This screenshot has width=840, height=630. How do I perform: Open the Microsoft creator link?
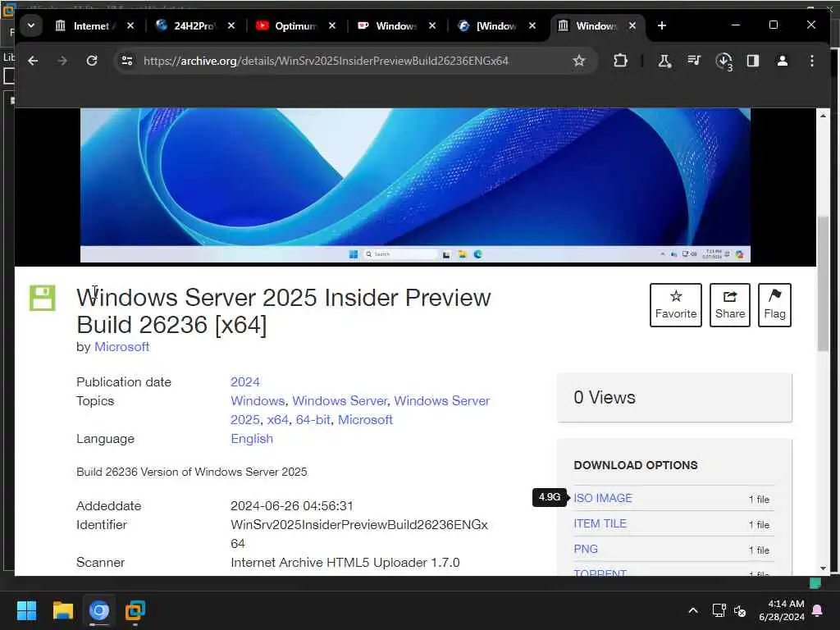click(x=121, y=347)
